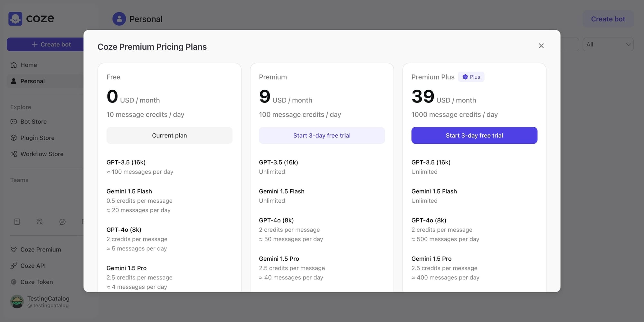Click the Coze logo icon
This screenshot has width=644, height=322.
pos(15,19)
